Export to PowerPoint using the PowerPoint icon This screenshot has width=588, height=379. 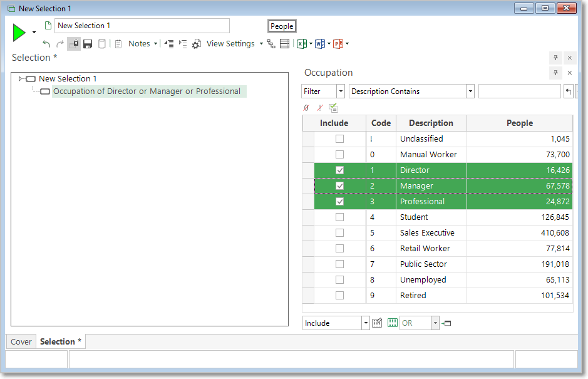[338, 44]
